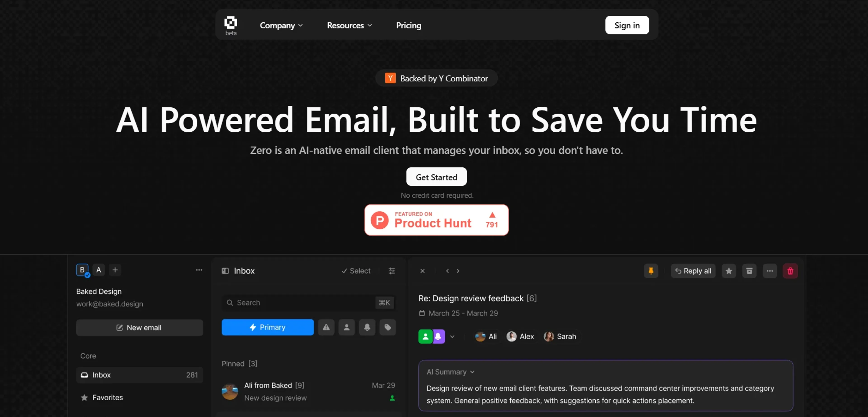Select the Important warning category tab
This screenshot has height=417, width=868.
326,327
